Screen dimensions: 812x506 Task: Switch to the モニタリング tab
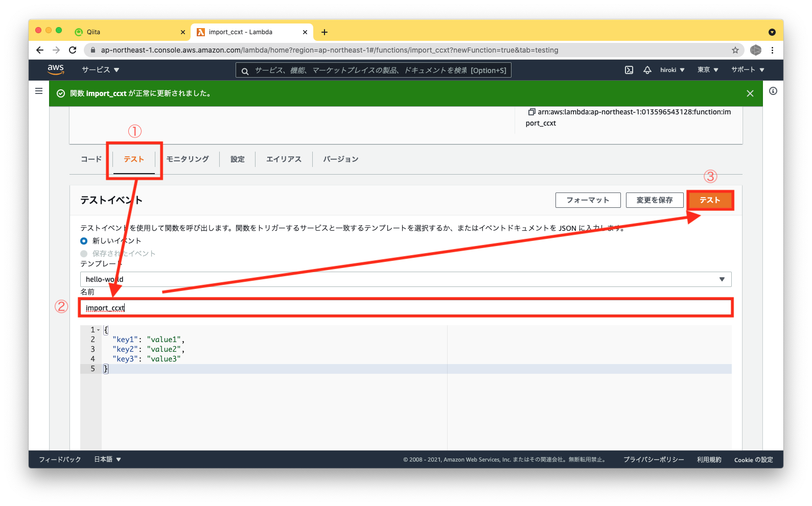188,159
